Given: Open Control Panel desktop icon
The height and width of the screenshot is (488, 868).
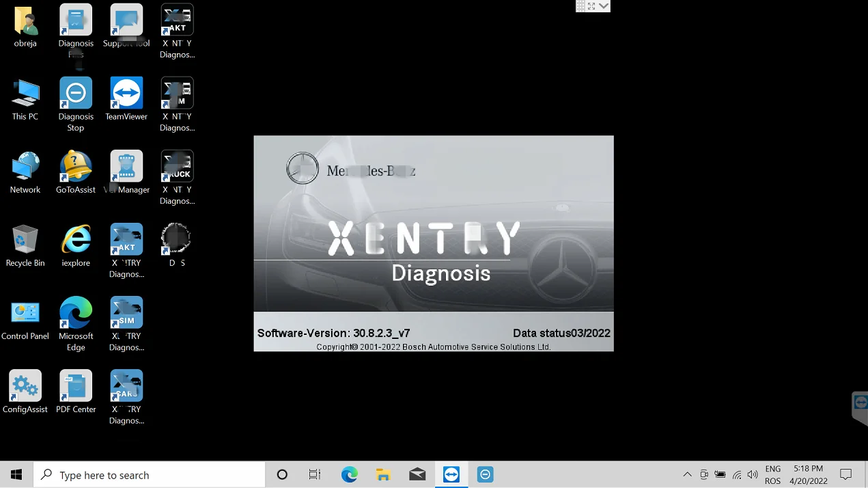Looking at the screenshot, I should coord(25,314).
